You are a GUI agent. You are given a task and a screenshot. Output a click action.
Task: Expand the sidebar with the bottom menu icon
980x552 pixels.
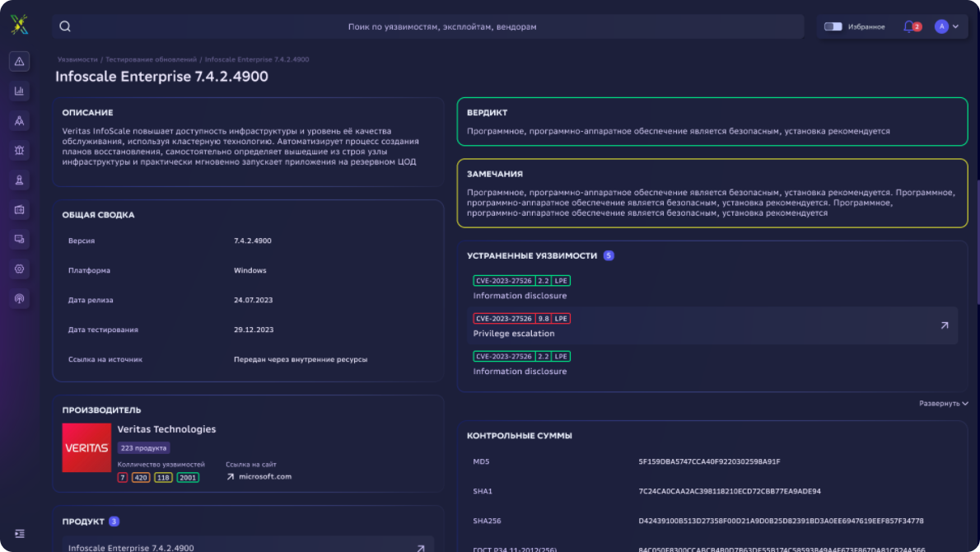(x=20, y=534)
